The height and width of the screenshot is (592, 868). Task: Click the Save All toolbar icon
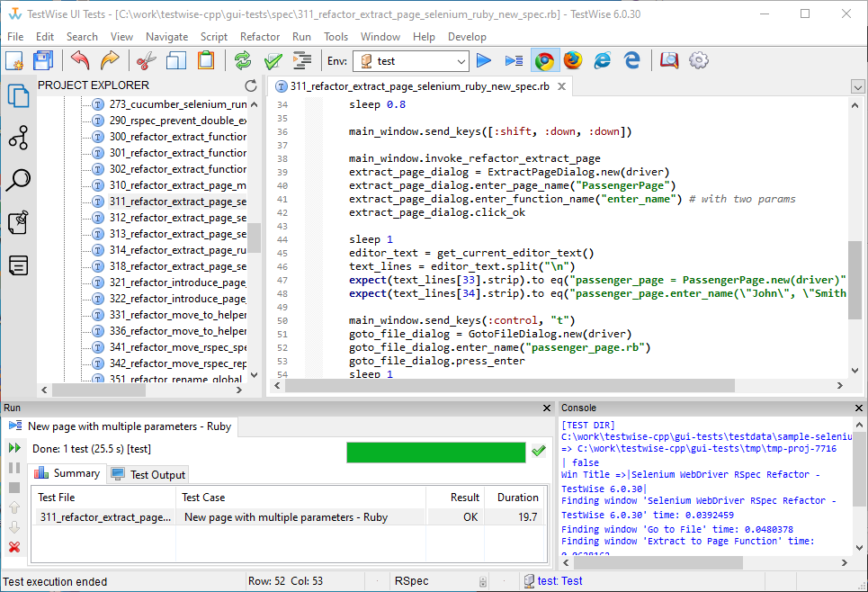click(43, 60)
